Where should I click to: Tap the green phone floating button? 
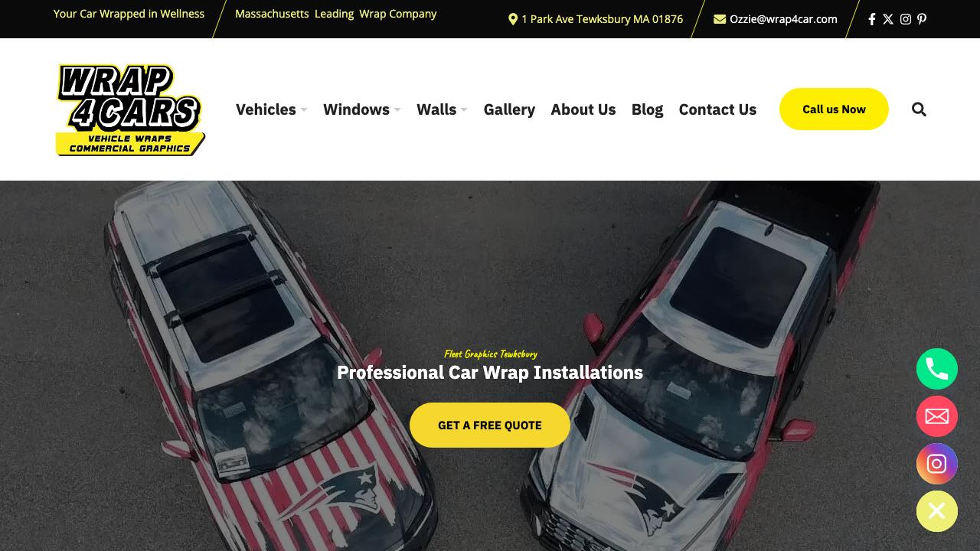pos(937,369)
